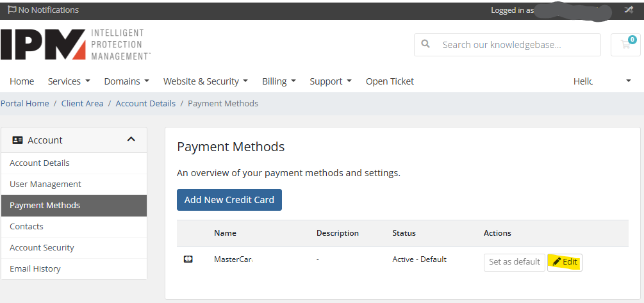This screenshot has height=303, width=644.
Task: Click the Client Area breadcrumb link
Action: pos(82,103)
